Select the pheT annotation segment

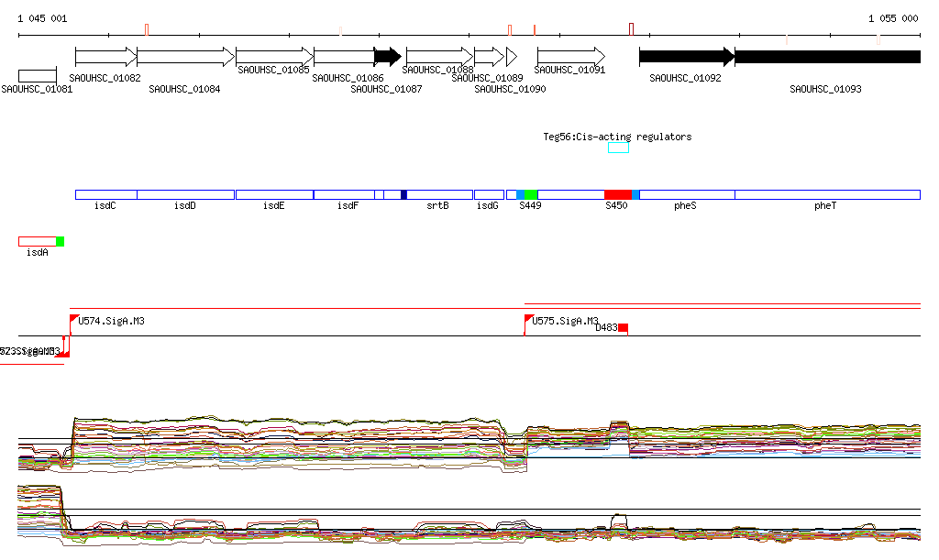[826, 194]
